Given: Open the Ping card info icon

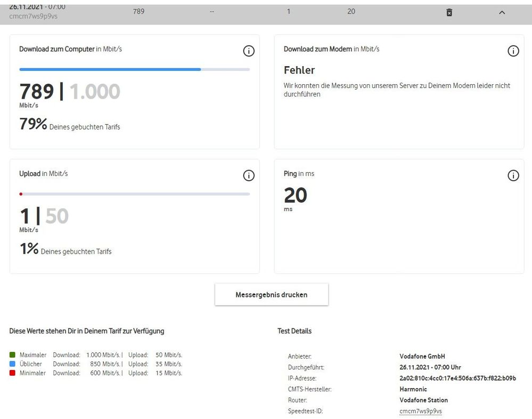Looking at the screenshot, I should (x=513, y=176).
